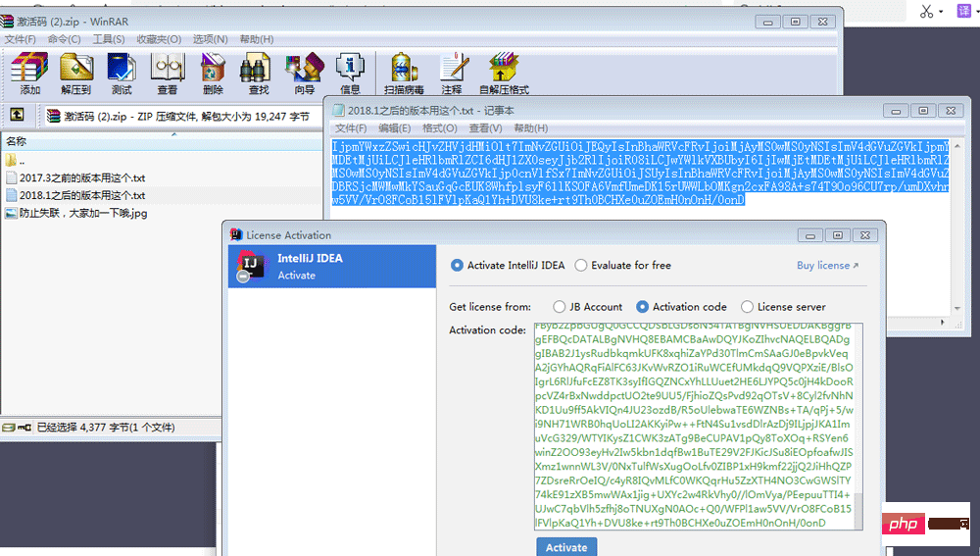
Task: Open the 工具(S) menu in WinRAR
Action: pos(109,39)
